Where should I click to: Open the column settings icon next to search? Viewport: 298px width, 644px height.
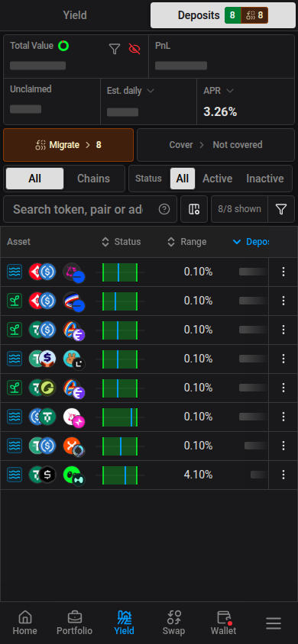(194, 209)
